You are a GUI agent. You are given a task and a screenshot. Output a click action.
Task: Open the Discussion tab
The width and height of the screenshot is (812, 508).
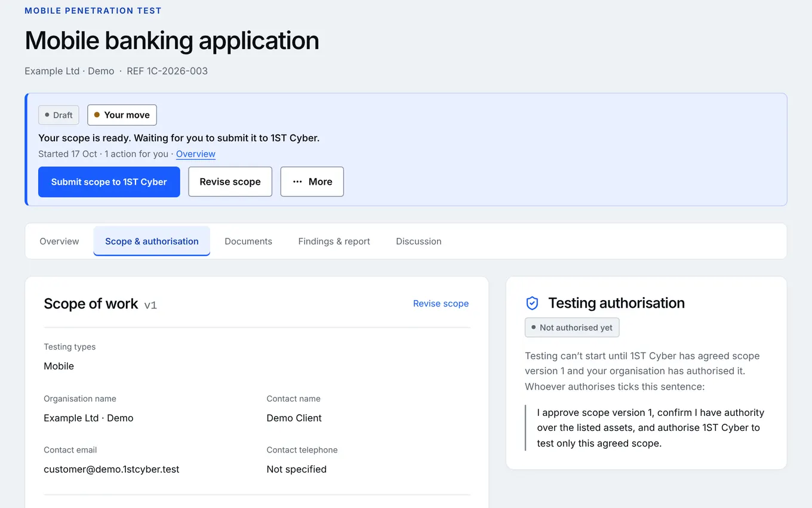click(419, 241)
